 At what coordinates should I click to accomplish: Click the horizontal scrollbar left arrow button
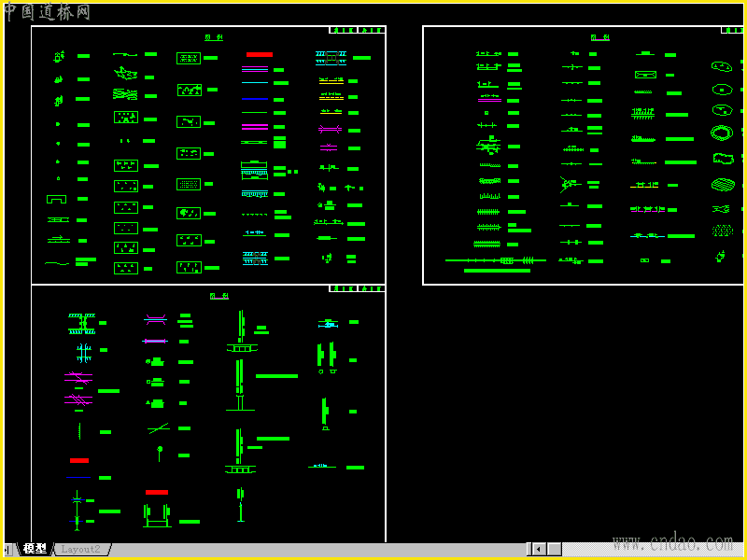tap(539, 549)
